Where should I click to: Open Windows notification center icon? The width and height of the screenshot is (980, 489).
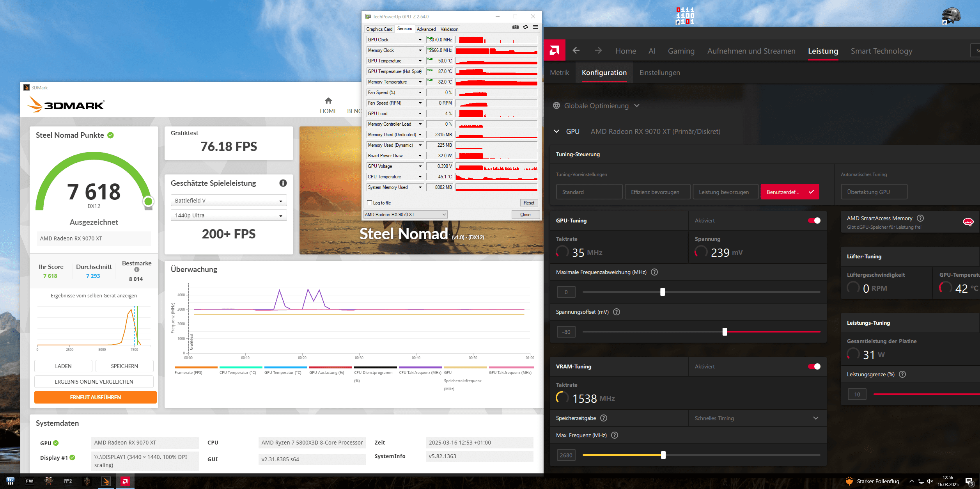point(969,482)
